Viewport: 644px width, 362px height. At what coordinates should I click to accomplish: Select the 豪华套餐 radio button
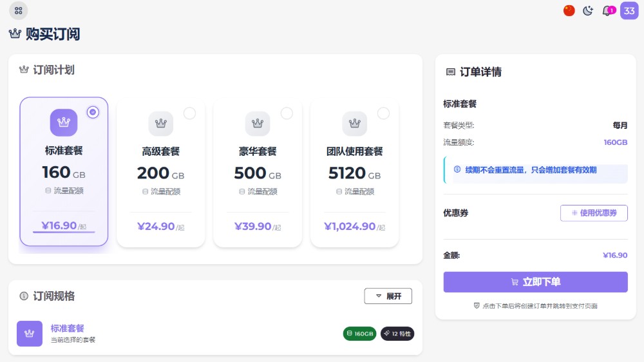[287, 113]
